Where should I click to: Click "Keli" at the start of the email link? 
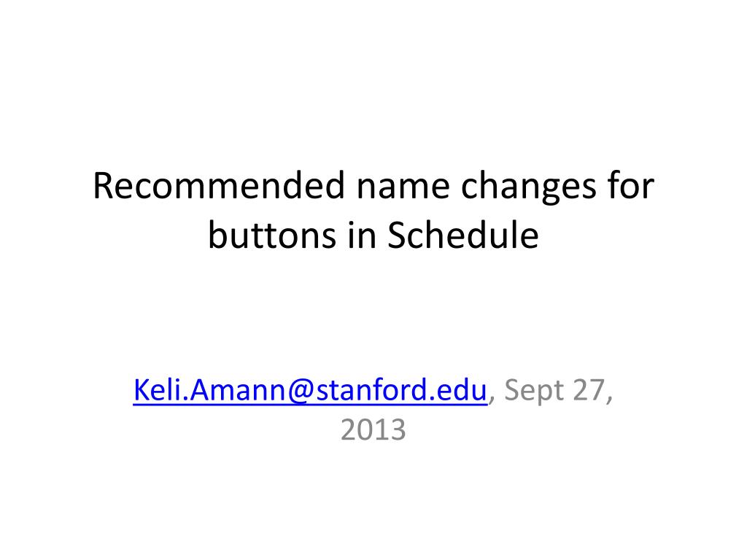(x=157, y=390)
